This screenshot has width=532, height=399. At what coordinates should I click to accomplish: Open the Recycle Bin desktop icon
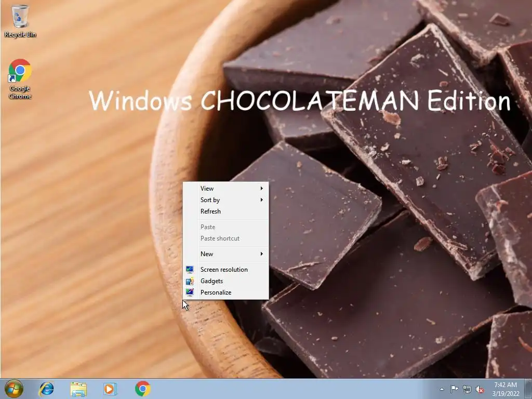(20, 21)
